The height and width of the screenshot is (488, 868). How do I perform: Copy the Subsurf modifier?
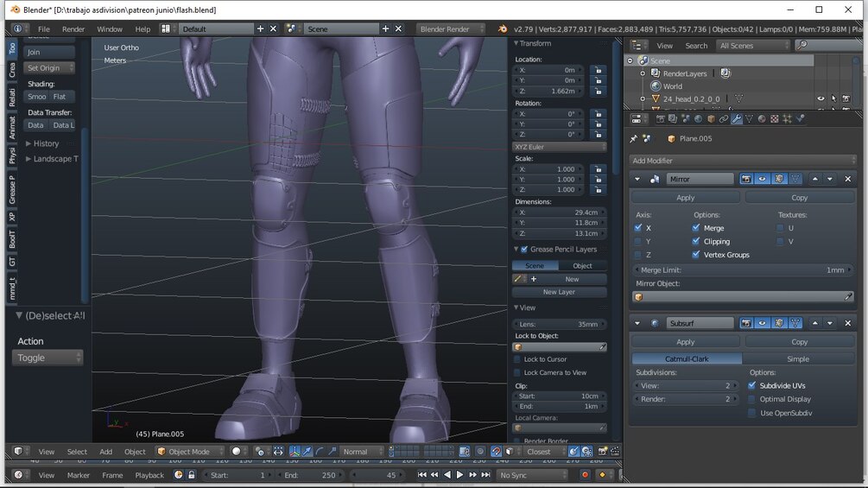click(x=800, y=342)
